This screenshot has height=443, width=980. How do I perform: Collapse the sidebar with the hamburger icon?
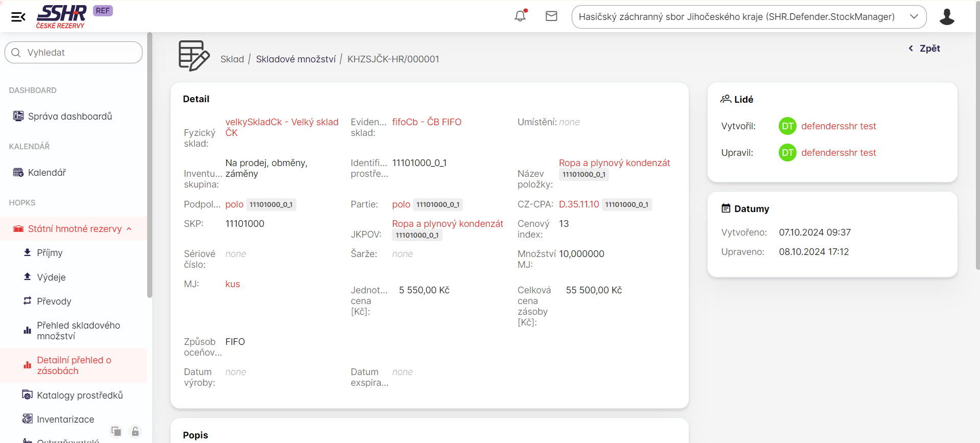18,17
